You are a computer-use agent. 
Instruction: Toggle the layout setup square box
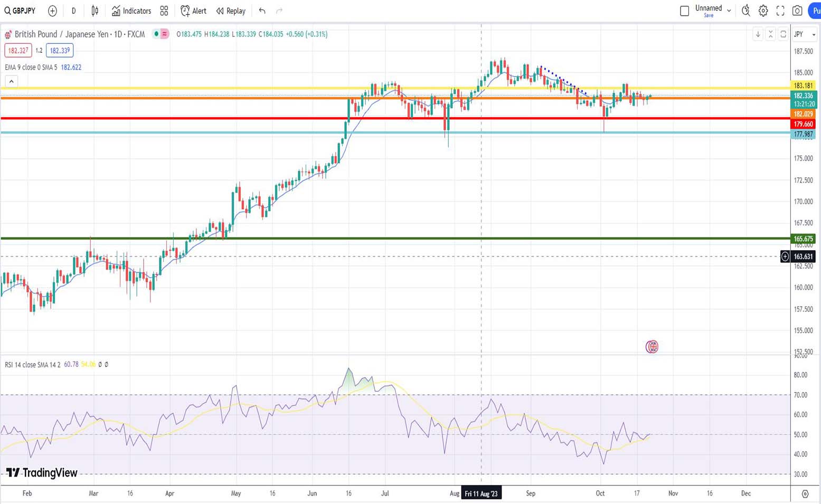click(x=684, y=11)
